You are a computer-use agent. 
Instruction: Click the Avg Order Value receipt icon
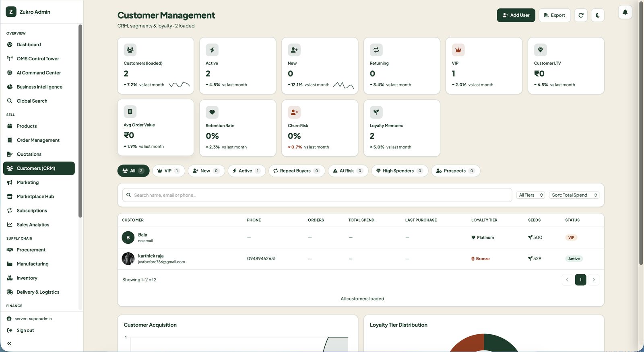coord(130,111)
